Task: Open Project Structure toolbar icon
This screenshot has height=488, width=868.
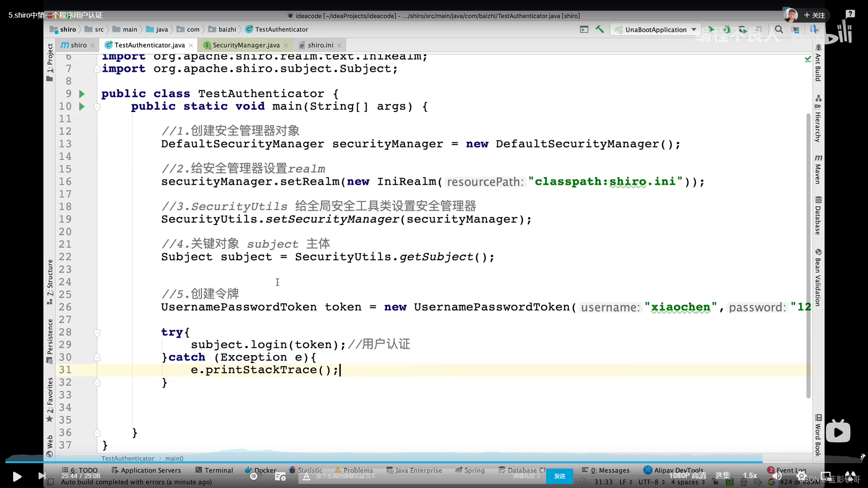Action: click(x=796, y=29)
